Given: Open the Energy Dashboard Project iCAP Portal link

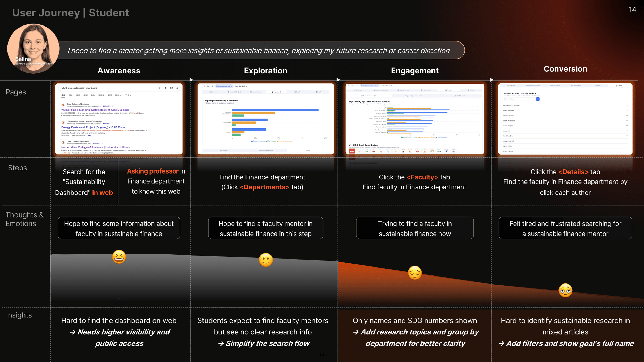Looking at the screenshot, I should pos(93,127).
